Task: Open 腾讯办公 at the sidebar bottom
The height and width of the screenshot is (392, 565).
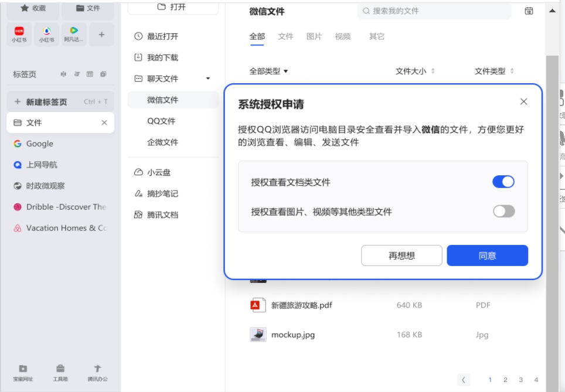Action: click(98, 373)
